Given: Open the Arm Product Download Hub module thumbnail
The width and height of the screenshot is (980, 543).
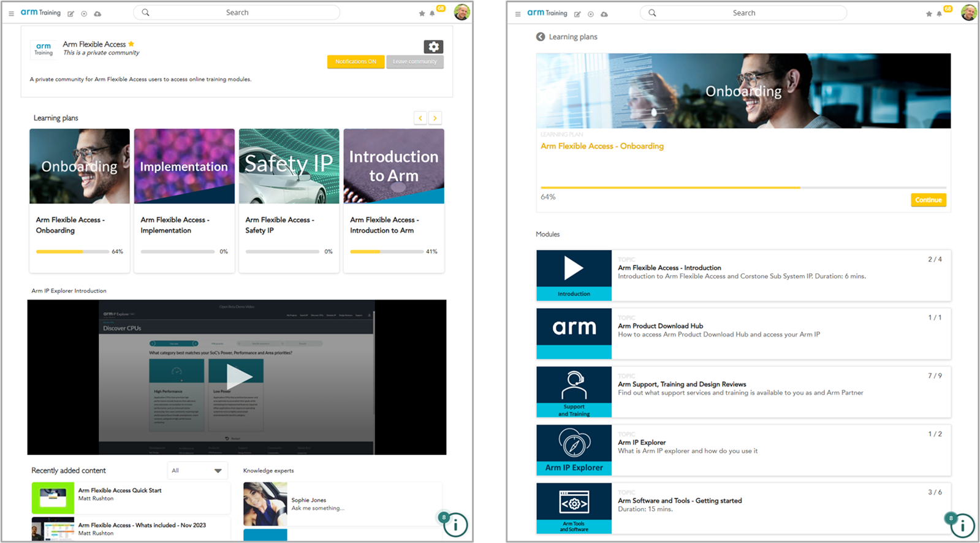Looking at the screenshot, I should 574,333.
